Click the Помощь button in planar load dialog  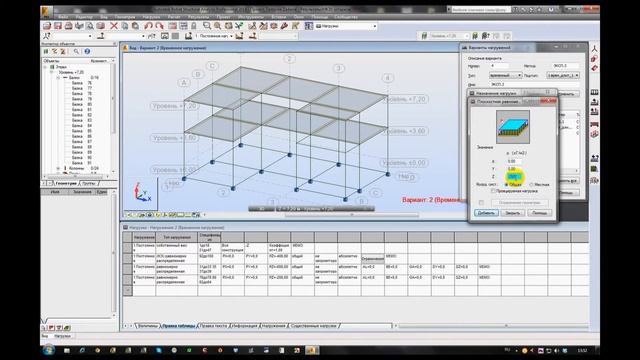[539, 213]
